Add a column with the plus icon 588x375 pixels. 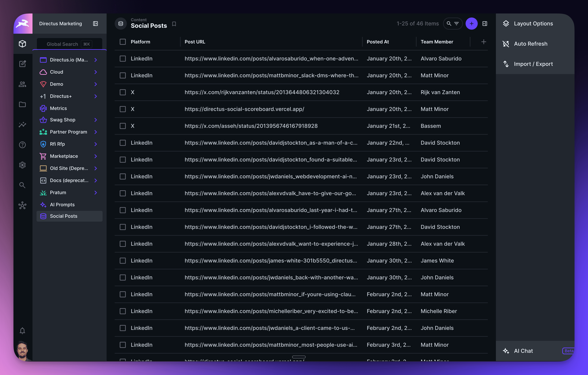pos(484,42)
